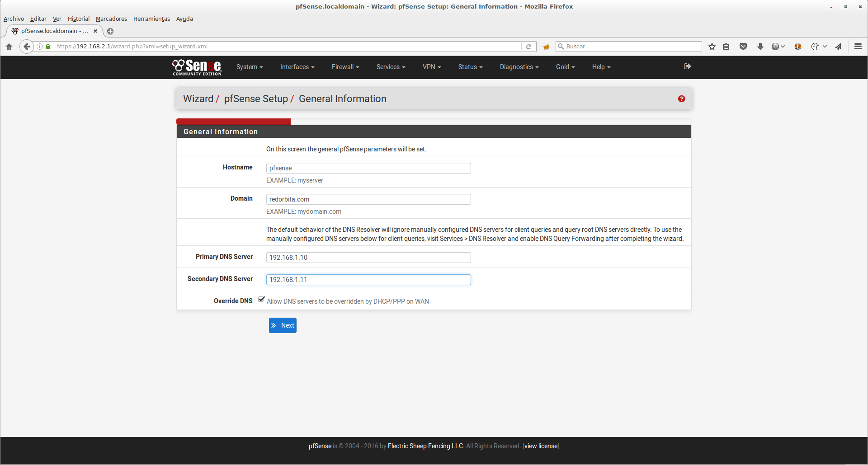Click the red wizard progress bar
Viewport: 868px width, 465px height.
click(233, 122)
